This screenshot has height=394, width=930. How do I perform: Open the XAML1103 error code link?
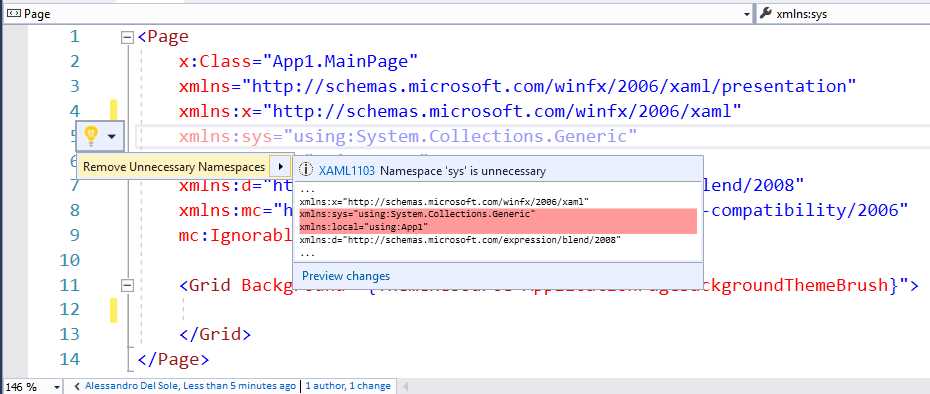click(347, 171)
